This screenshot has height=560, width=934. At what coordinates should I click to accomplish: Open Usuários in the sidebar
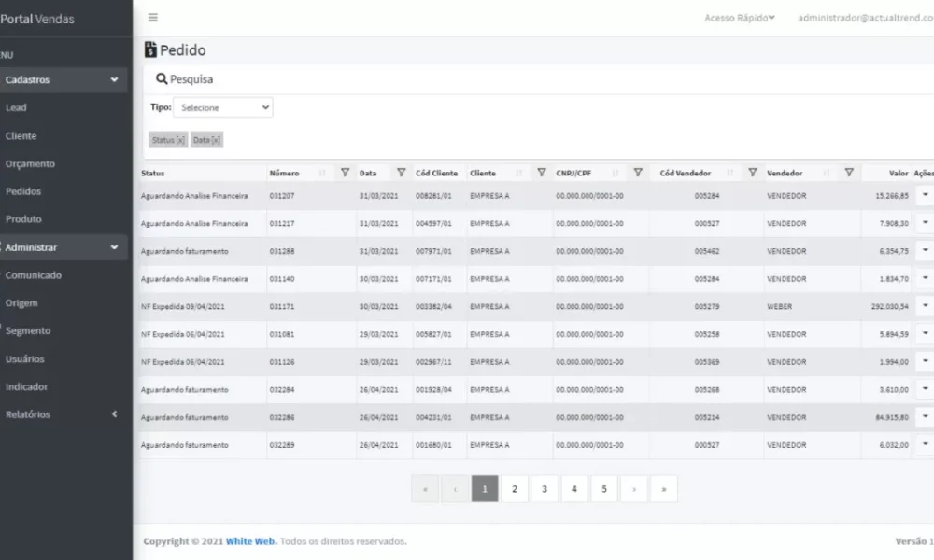(24, 358)
